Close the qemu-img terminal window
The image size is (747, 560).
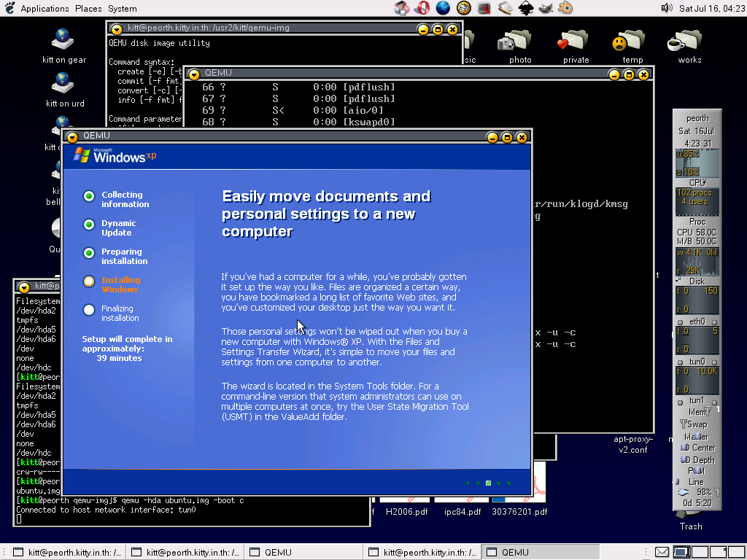tap(452, 29)
